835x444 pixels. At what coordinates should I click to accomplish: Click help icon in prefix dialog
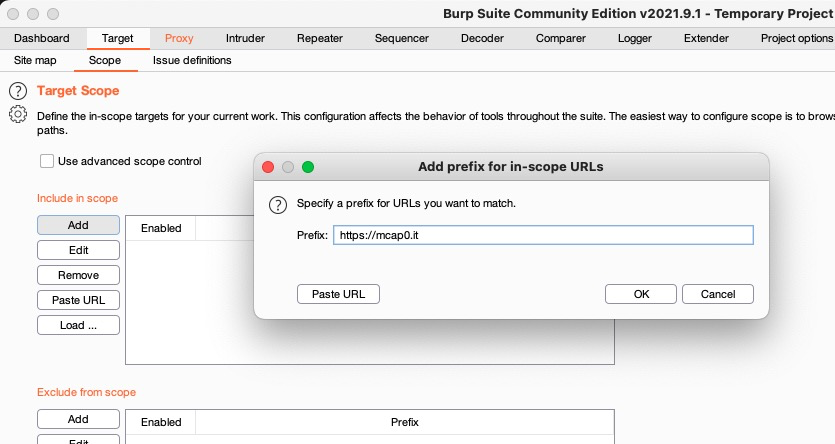pos(278,204)
